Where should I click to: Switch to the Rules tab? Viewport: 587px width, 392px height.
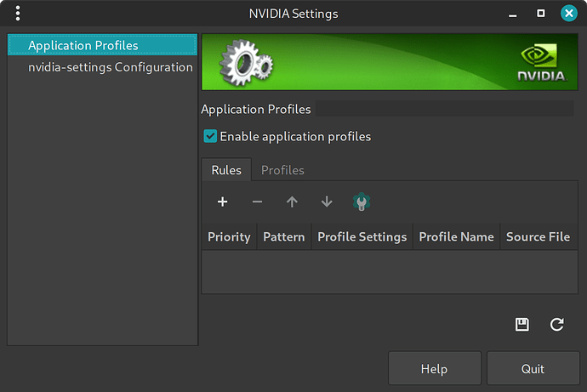click(x=226, y=170)
